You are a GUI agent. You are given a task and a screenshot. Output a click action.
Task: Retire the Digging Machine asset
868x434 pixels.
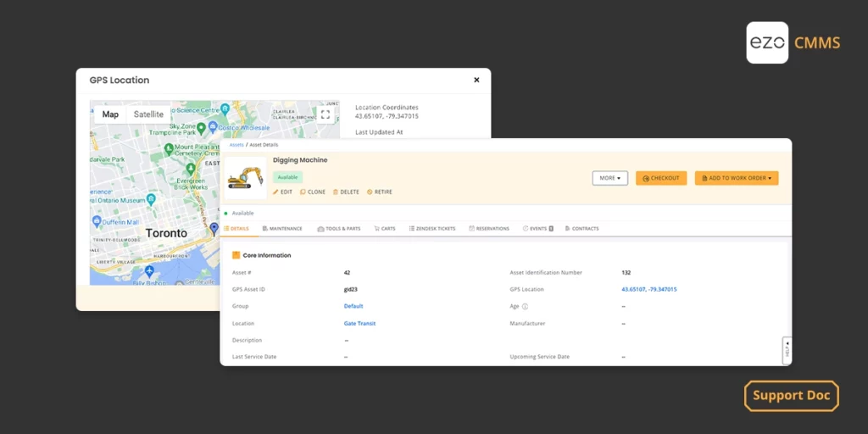coord(380,192)
